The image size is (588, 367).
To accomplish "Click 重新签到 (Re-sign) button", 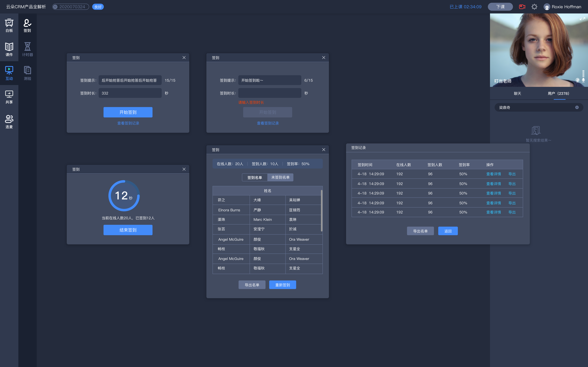I will [x=282, y=284].
